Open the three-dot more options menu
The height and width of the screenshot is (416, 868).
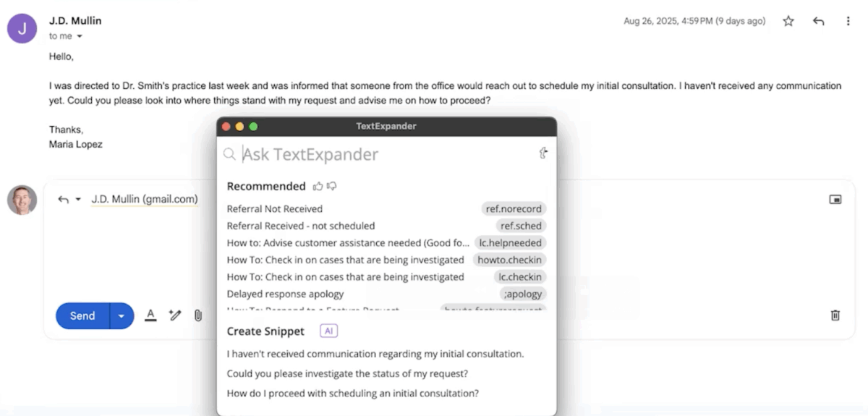click(x=848, y=22)
